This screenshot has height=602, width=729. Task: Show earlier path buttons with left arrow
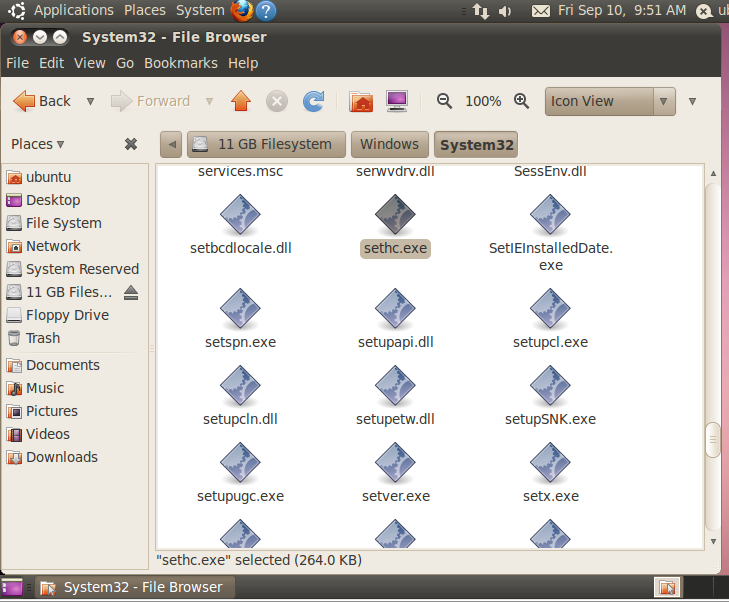[171, 144]
